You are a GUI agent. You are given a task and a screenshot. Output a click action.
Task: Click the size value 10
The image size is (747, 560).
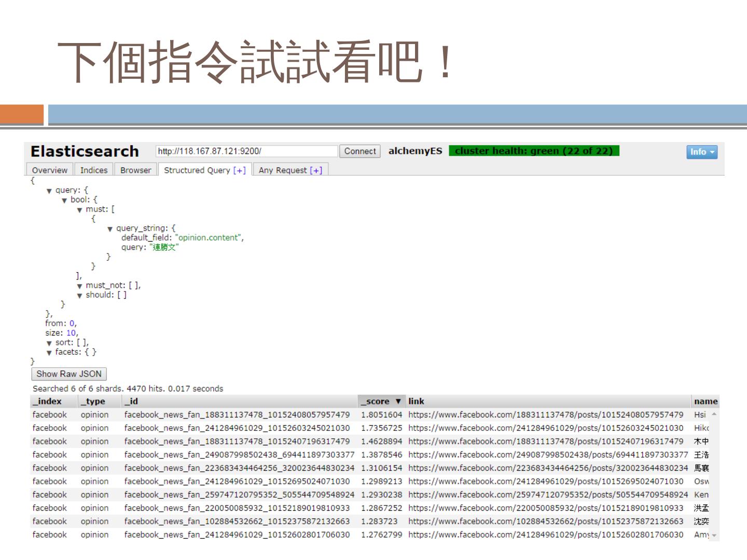[x=71, y=333]
